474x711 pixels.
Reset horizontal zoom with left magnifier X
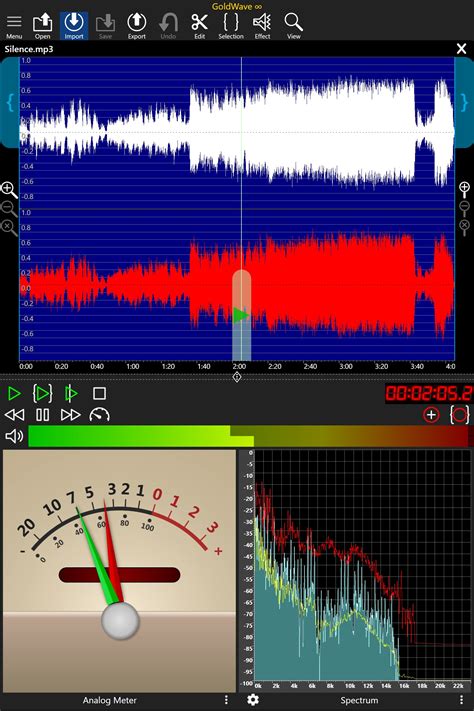click(9, 227)
